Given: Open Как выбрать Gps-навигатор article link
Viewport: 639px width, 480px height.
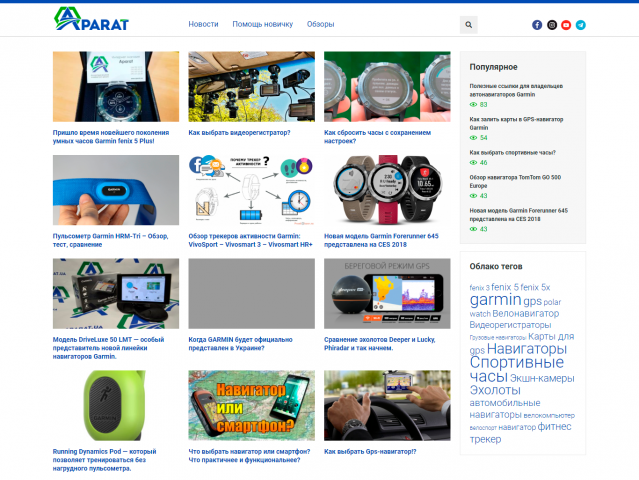Looking at the screenshot, I should click(x=370, y=451).
